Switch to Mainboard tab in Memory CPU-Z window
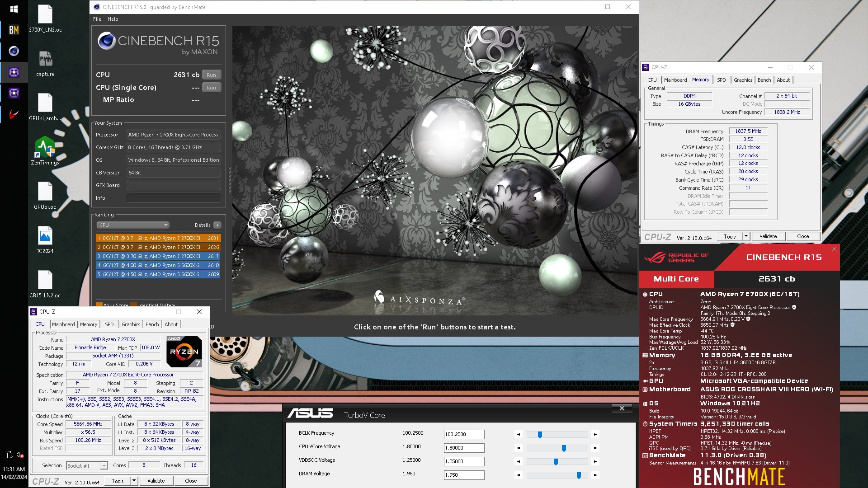Screen dimensions: 868x488 click(x=675, y=80)
